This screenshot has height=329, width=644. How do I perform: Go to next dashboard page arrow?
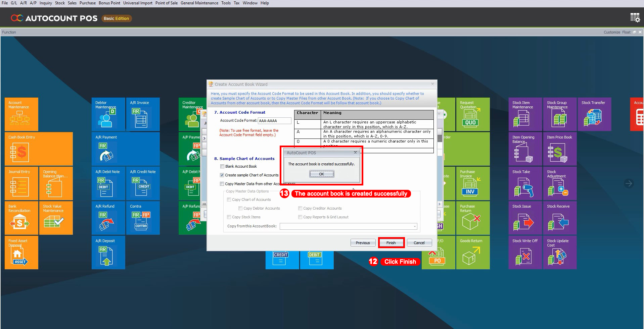click(x=629, y=183)
